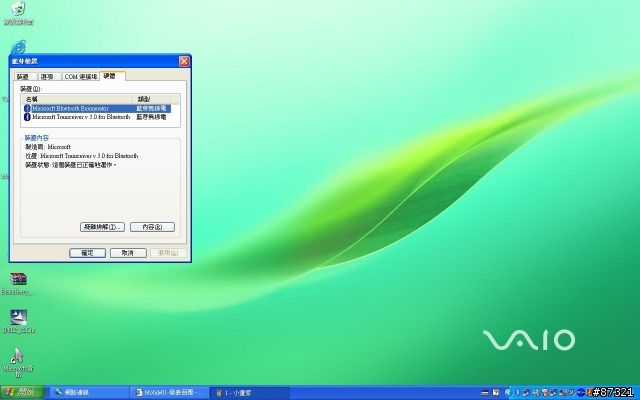
Task: Select the desktop icon below the BlackBerry archive
Action: pyautogui.click(x=18, y=321)
